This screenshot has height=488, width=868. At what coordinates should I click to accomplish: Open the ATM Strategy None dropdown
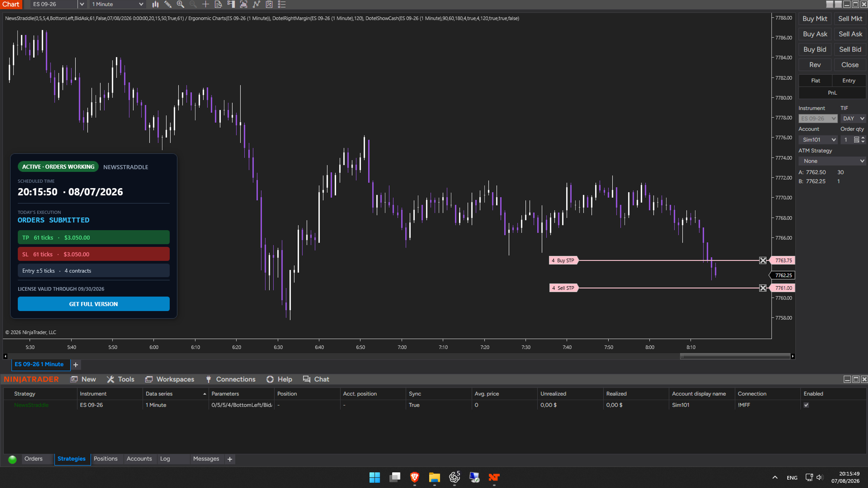click(832, 161)
